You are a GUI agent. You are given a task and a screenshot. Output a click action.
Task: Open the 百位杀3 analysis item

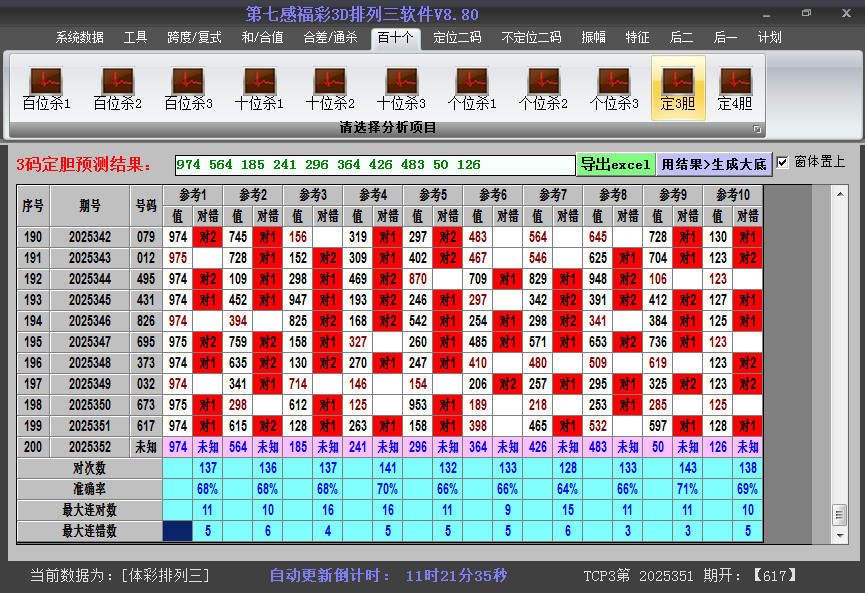188,88
